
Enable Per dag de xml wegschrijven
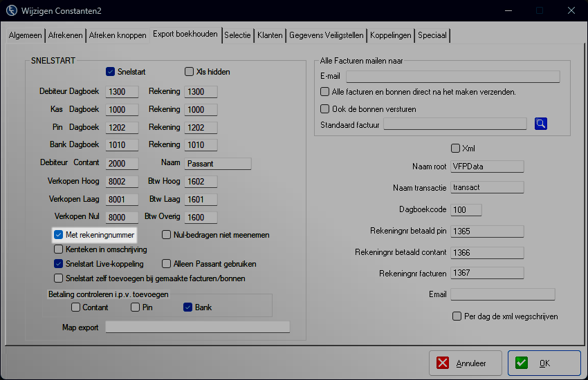[457, 316]
